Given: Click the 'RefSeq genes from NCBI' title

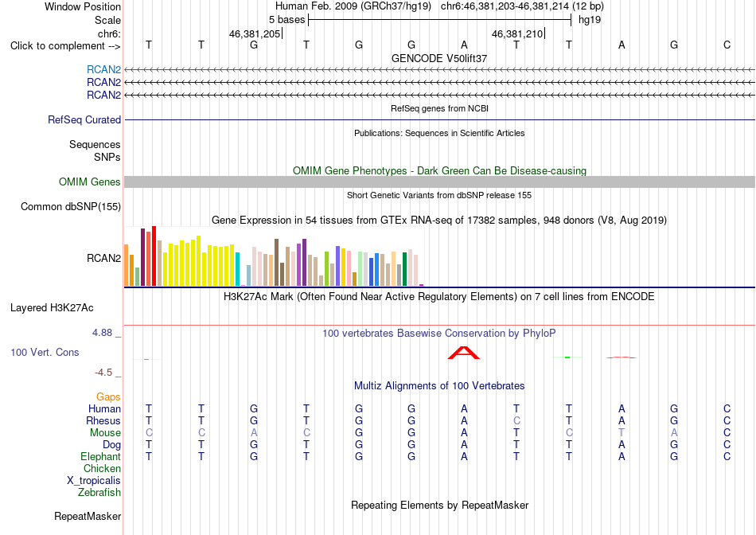Looking at the screenshot, I should pos(439,108).
